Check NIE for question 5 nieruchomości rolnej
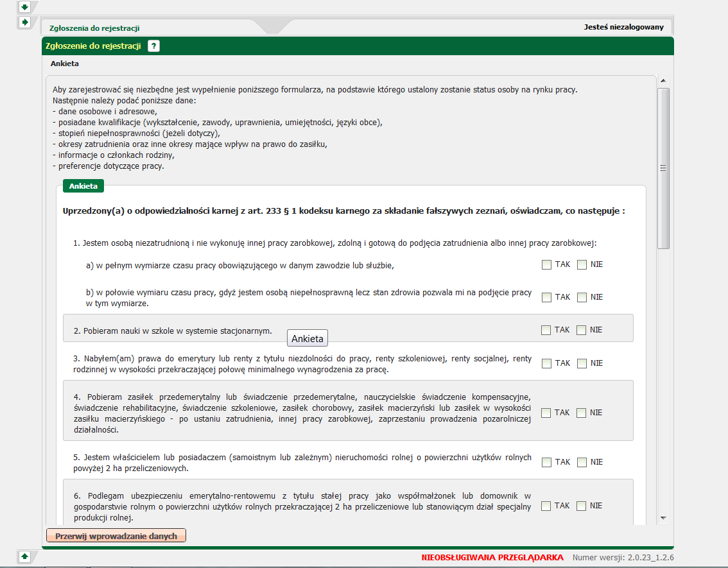Screen dimensions: 728x568 (x=582, y=462)
